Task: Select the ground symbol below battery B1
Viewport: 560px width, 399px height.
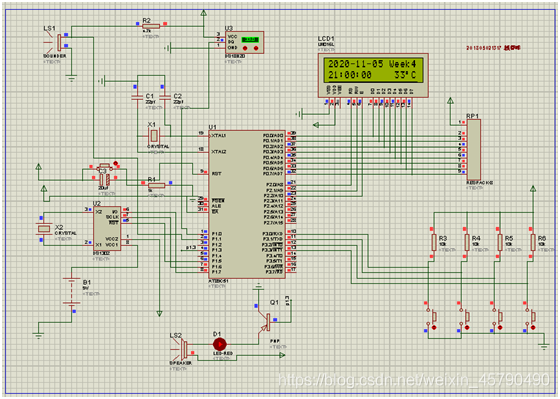Action: (x=39, y=335)
